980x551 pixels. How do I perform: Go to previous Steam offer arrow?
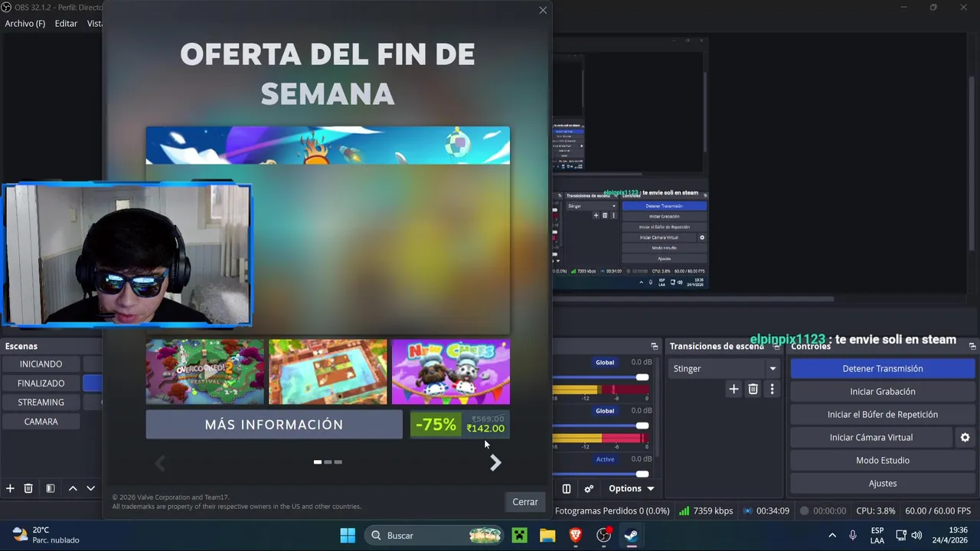(x=160, y=462)
